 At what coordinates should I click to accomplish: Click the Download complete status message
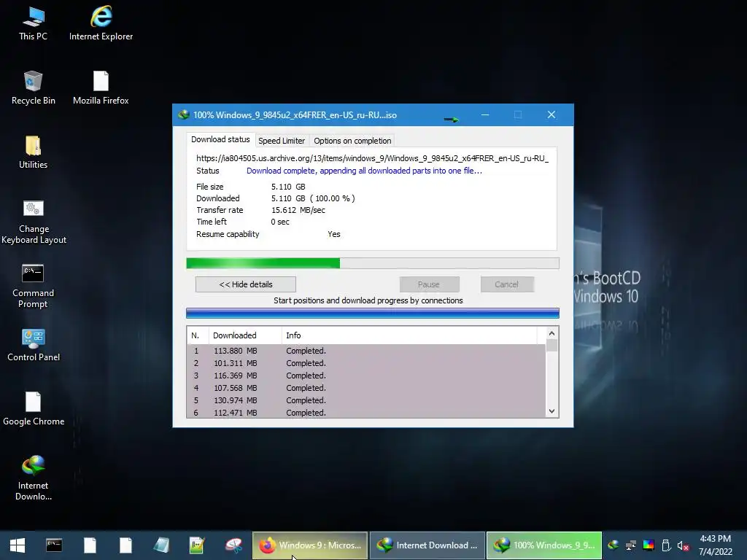(364, 171)
